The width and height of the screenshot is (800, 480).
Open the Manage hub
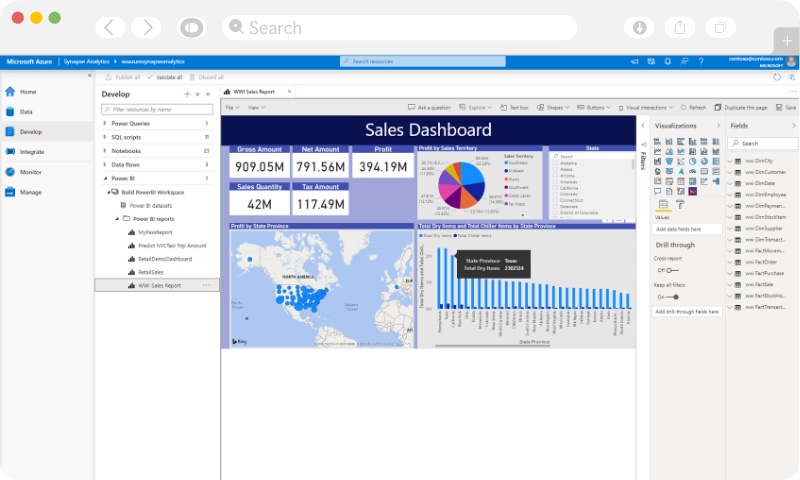23,192
